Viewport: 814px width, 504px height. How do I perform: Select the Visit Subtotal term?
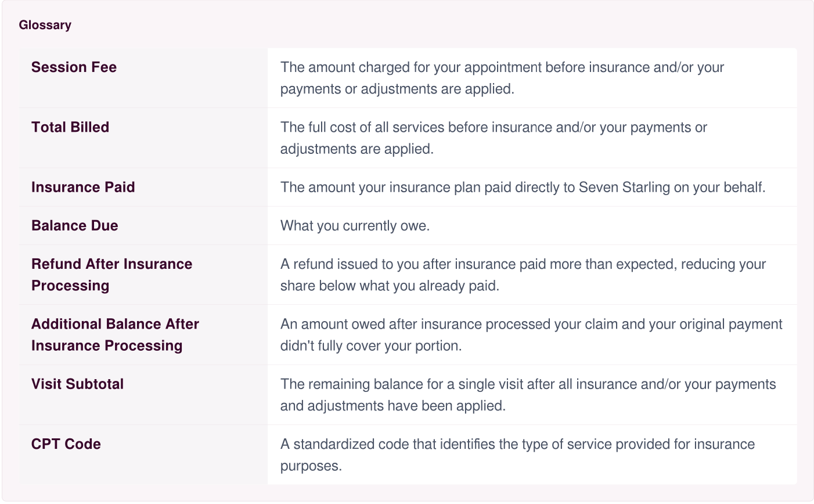point(78,384)
